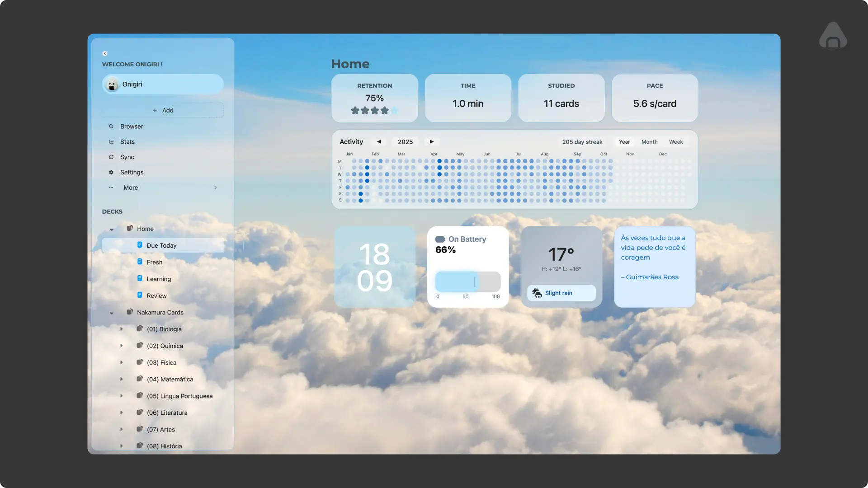Click the Stats chart icon
868x488 pixels.
pyautogui.click(x=111, y=142)
